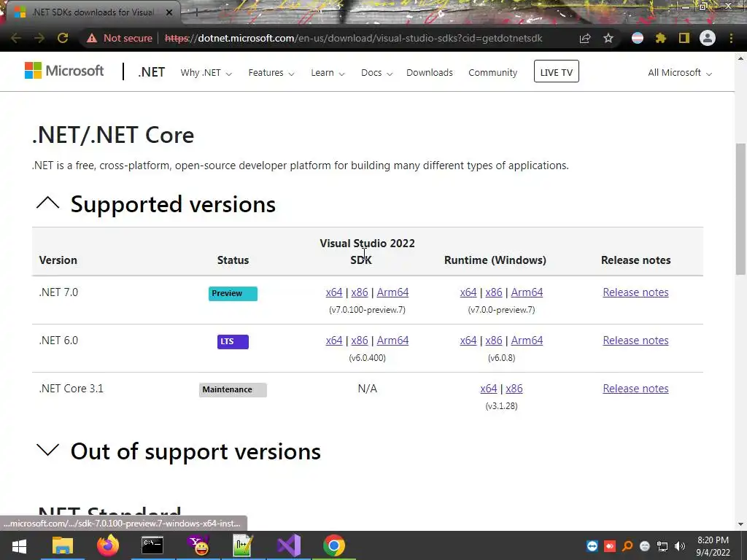The height and width of the screenshot is (560, 747).
Task: Close the .NET SDKs downloads tab
Action: 169,12
